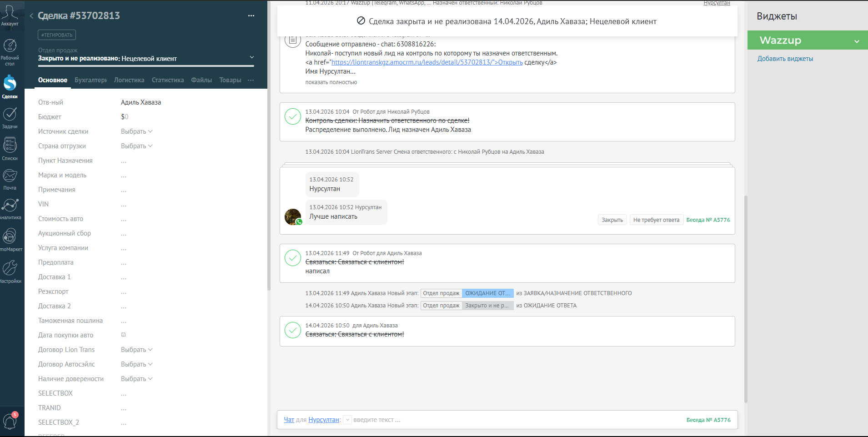
Task: Click the ОЖИДАНИЕ ОТ... stage badge
Action: pos(487,293)
